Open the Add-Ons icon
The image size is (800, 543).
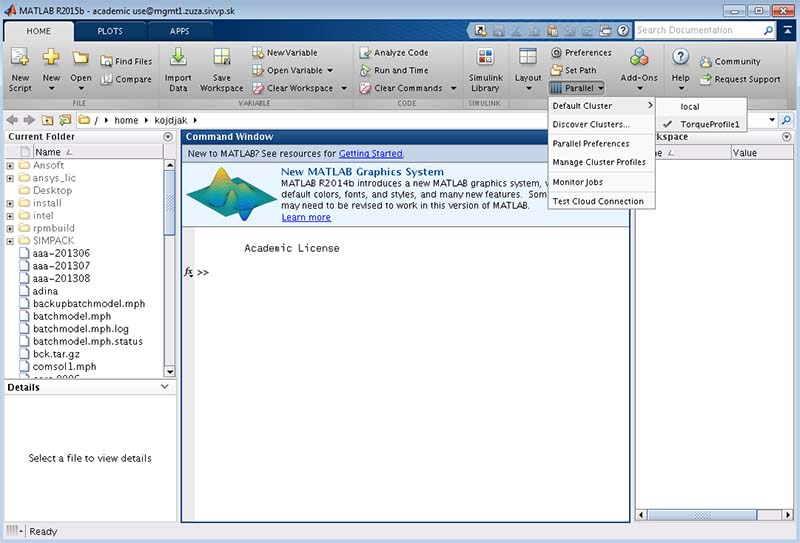tap(639, 58)
